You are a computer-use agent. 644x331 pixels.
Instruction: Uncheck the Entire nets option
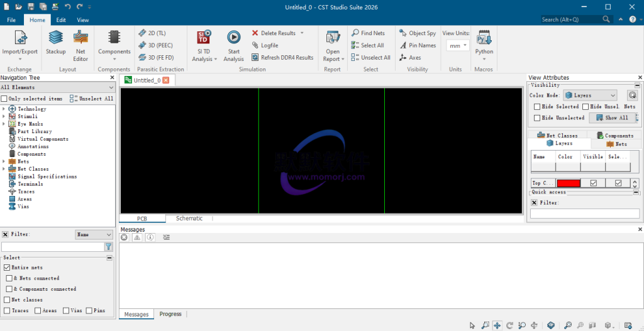(7, 268)
